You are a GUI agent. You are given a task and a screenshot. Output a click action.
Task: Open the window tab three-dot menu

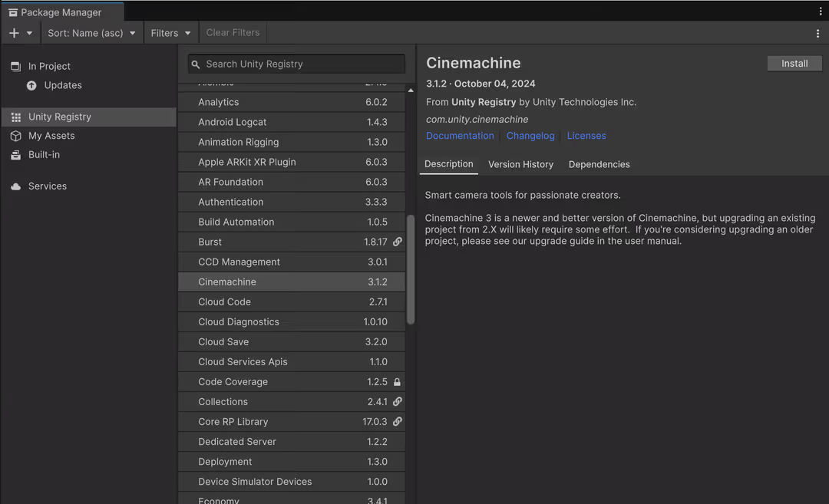pos(821,11)
